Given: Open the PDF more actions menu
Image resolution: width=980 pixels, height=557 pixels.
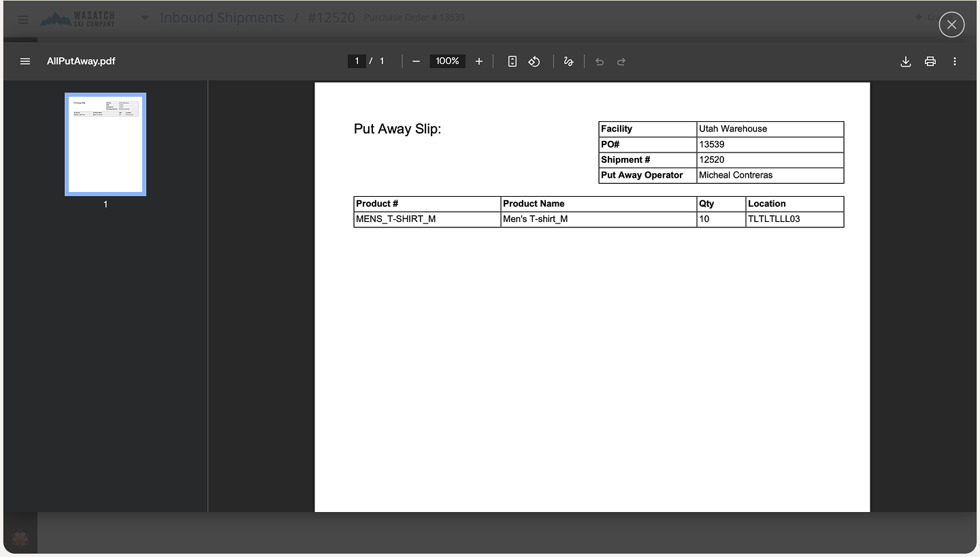Looking at the screenshot, I should click(x=955, y=61).
